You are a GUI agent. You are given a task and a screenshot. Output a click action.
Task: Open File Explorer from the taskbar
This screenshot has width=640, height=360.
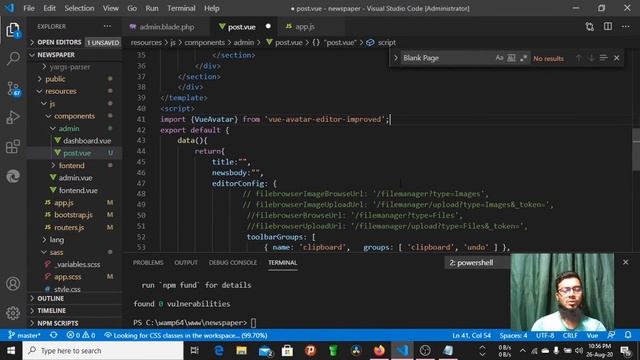(242, 351)
